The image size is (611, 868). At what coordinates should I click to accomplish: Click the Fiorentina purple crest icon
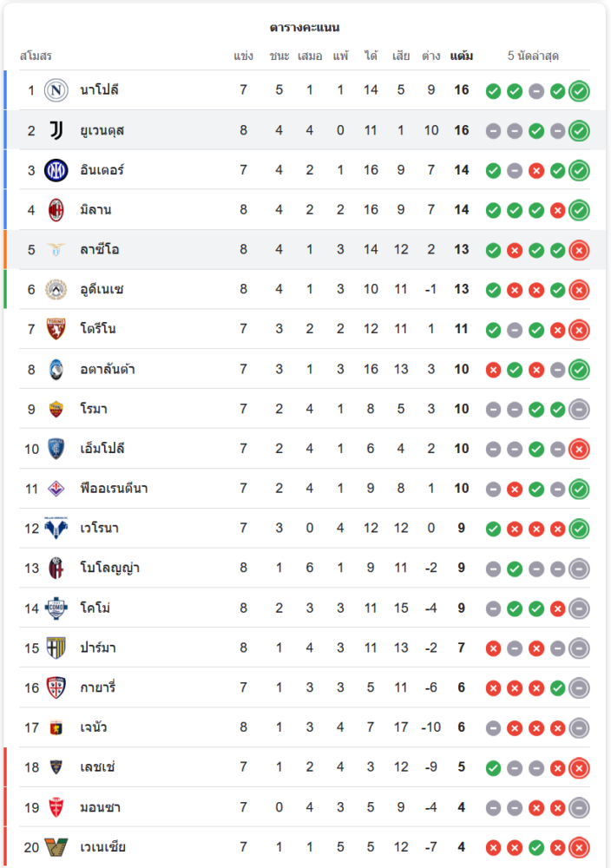(56, 489)
